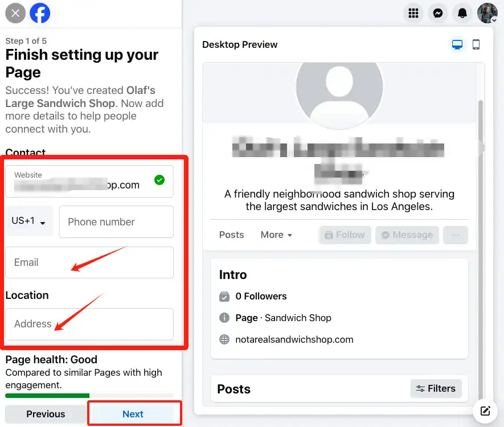The height and width of the screenshot is (427, 504).
Task: Click the 'Step 1 of 5' text
Action: click(x=26, y=41)
